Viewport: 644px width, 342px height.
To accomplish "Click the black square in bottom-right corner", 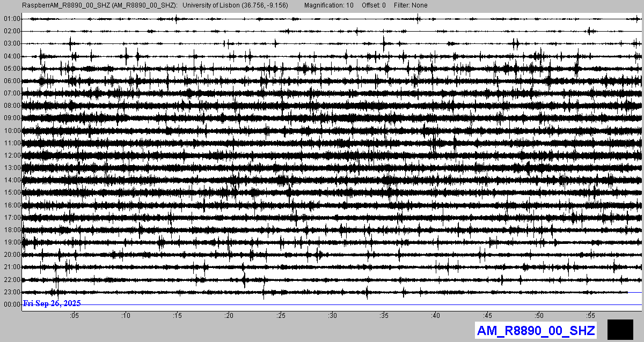I will click(620, 329).
